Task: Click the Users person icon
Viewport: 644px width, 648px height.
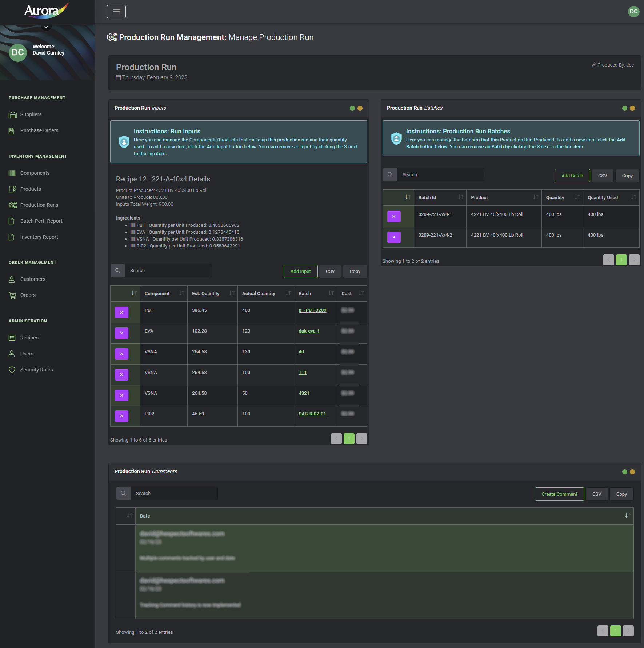Action: pos(12,354)
